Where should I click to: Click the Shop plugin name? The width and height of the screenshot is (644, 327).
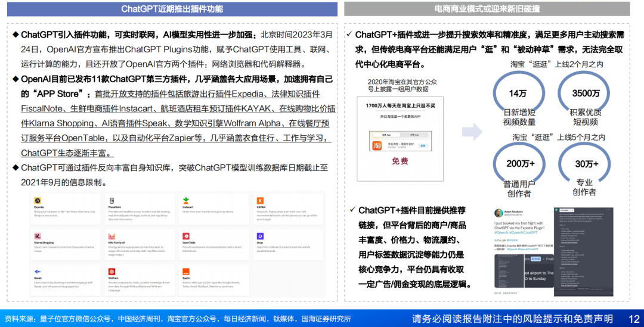[259, 243]
